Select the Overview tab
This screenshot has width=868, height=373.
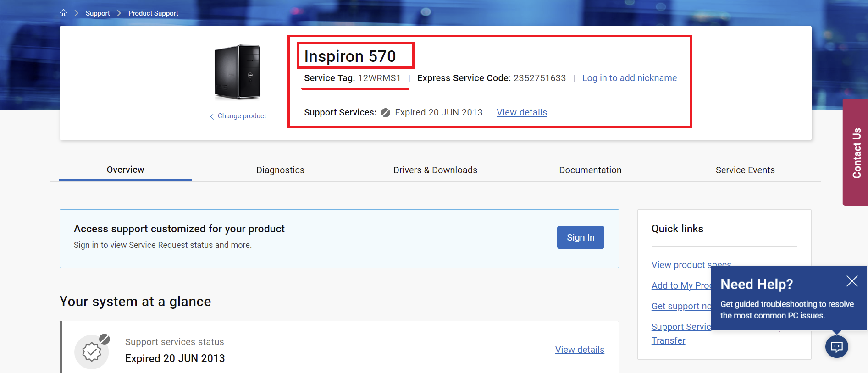(125, 170)
